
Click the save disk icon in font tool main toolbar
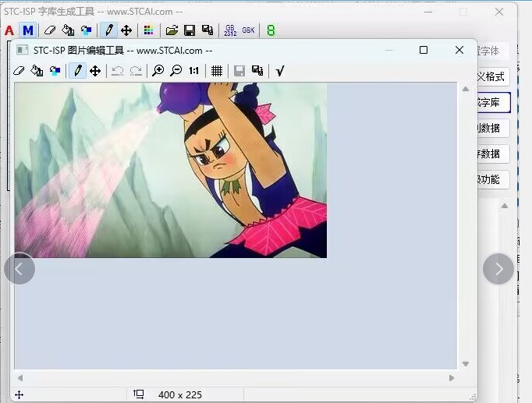(190, 30)
